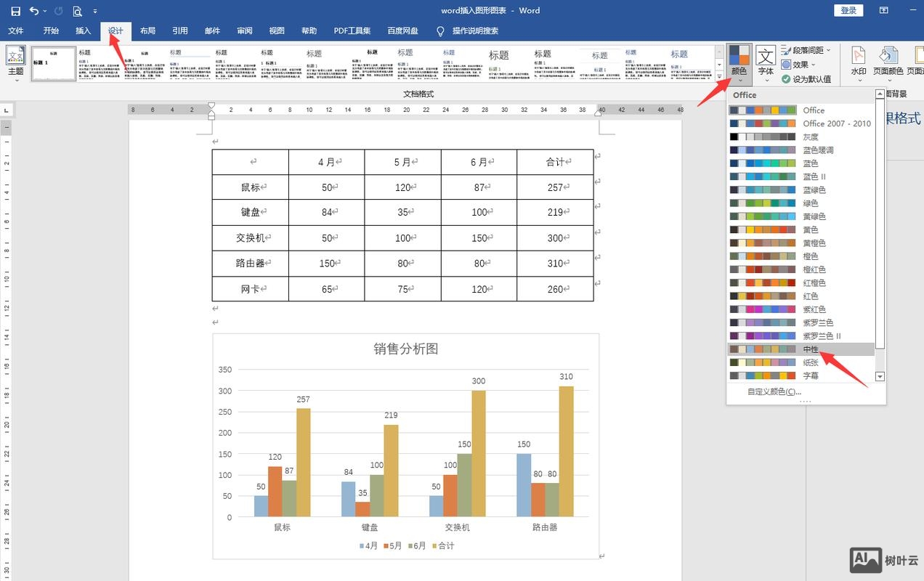The height and width of the screenshot is (581, 924).
Task: Click the 页面颜色 (Page Color) icon
Action: pyautogui.click(x=888, y=61)
